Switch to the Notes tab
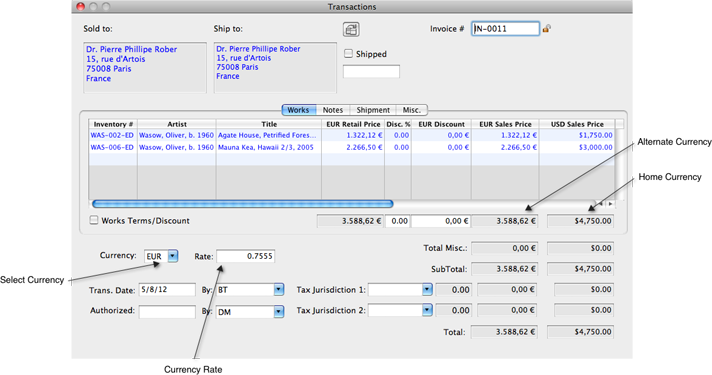This screenshot has width=712, height=375. coord(333,110)
